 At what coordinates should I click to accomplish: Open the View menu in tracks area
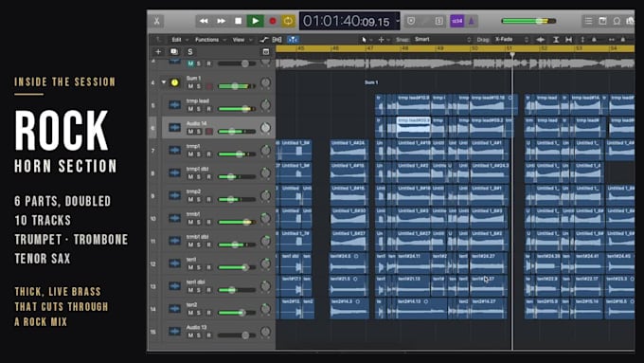coord(241,40)
